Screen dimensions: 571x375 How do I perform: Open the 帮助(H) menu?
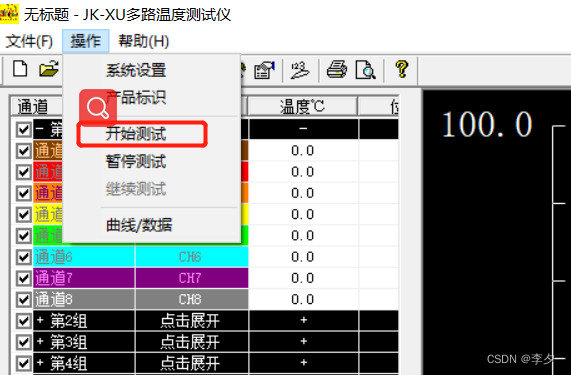(144, 41)
